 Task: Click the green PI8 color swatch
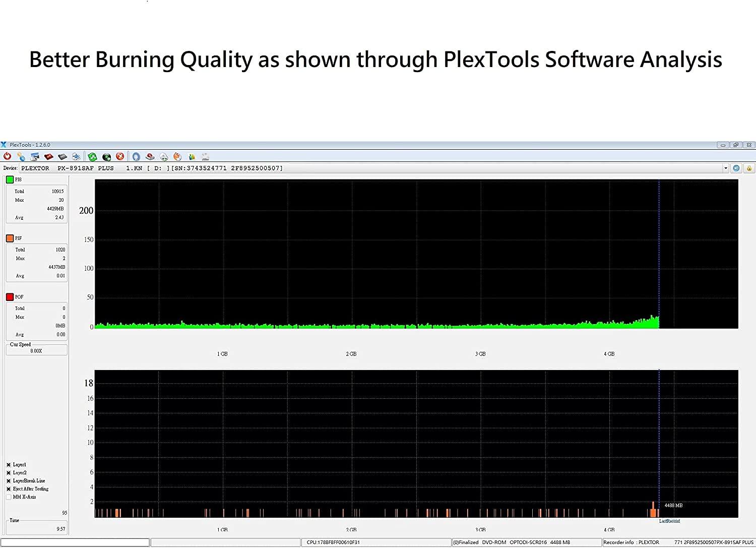pos(10,179)
